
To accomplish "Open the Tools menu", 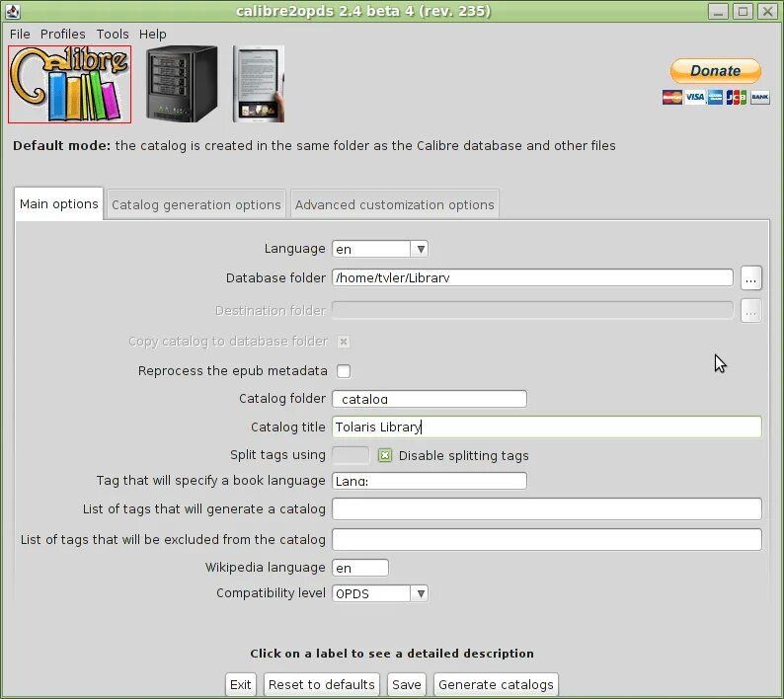I will pyautogui.click(x=113, y=34).
